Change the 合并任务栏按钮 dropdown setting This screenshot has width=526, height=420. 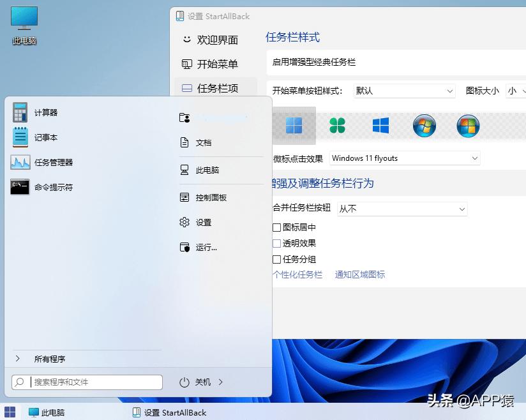pyautogui.click(x=402, y=209)
